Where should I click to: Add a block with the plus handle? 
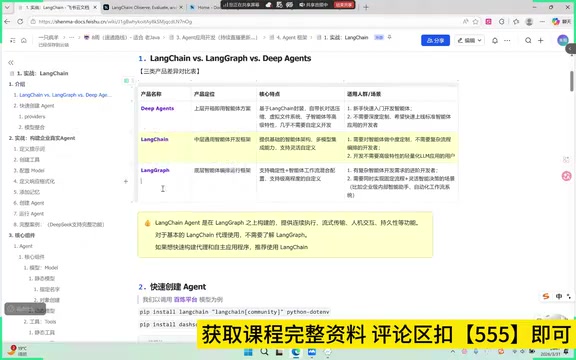click(126, 181)
